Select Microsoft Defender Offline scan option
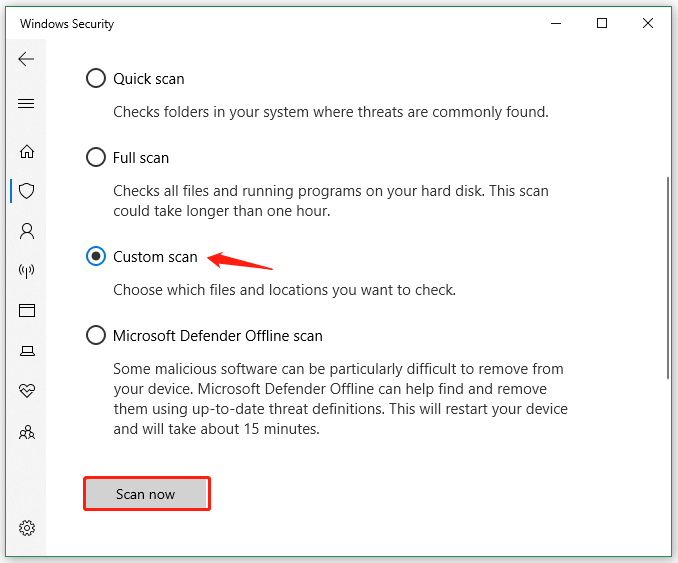The image size is (678, 563). tap(96, 335)
